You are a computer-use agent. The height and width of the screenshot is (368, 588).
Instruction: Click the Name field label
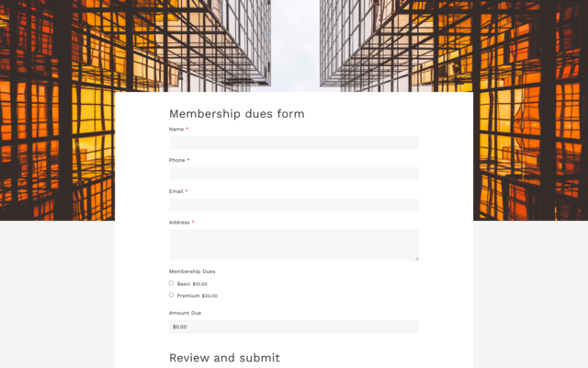pos(175,130)
